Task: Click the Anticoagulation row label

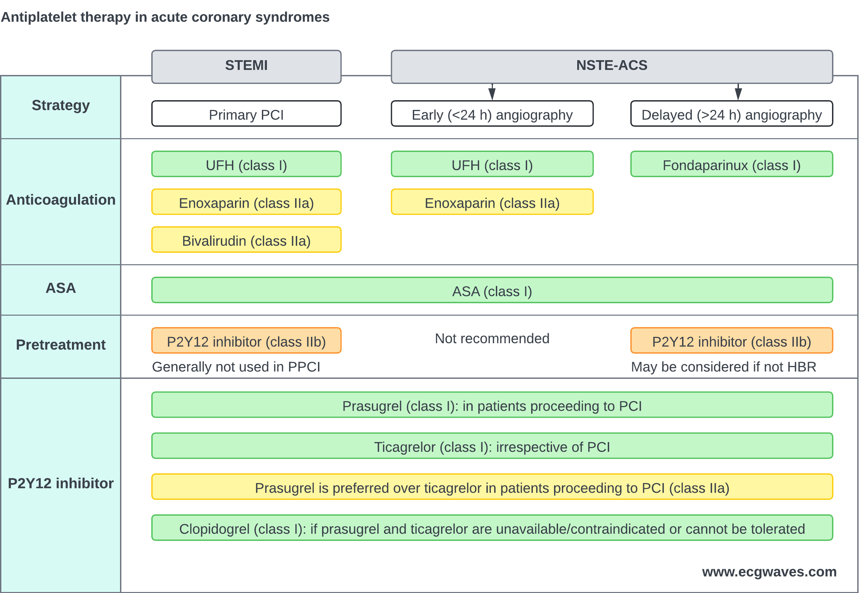Action: (x=61, y=200)
